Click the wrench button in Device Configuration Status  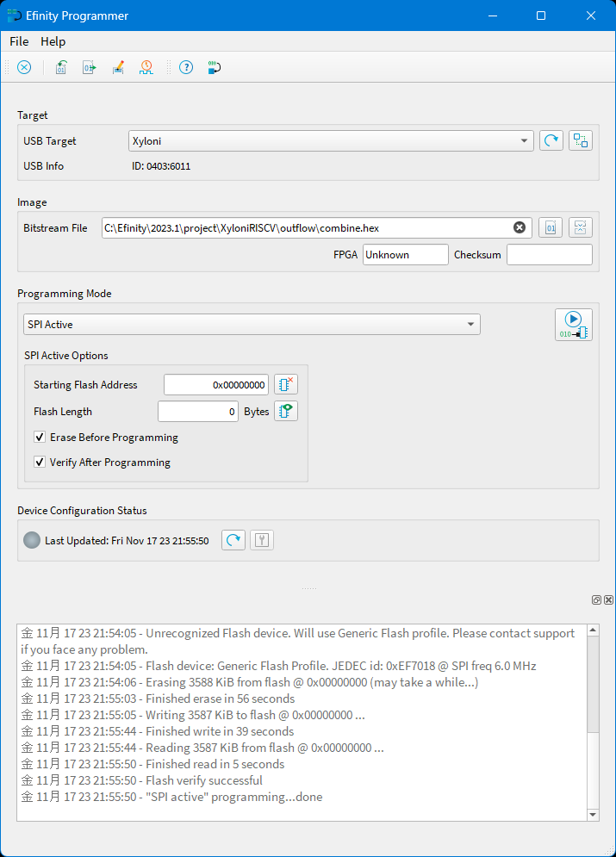pyautogui.click(x=262, y=540)
